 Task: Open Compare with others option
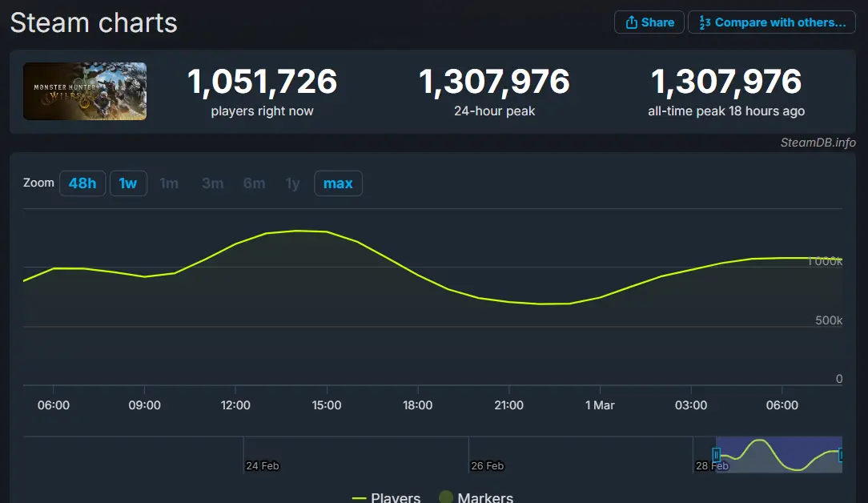point(772,22)
